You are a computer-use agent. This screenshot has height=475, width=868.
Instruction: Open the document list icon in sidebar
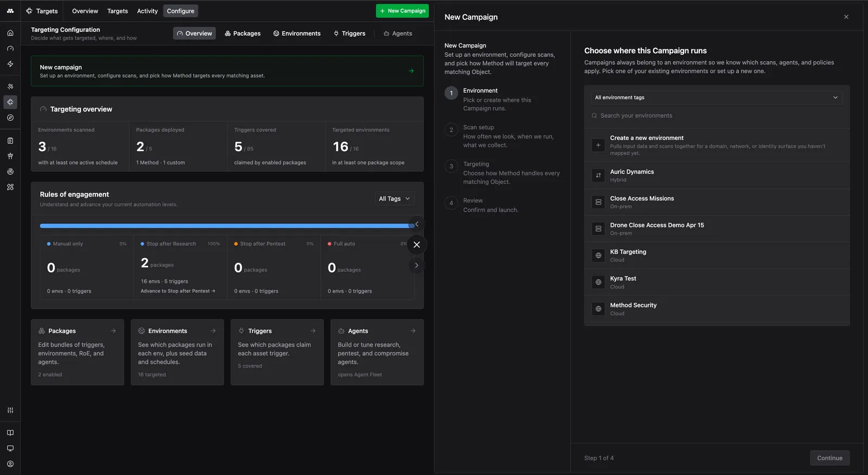point(10,140)
